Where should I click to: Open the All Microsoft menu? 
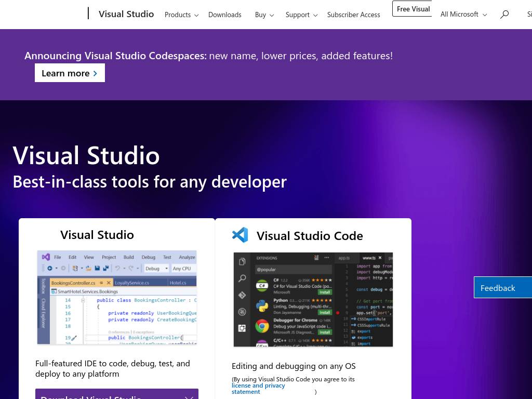(x=463, y=15)
